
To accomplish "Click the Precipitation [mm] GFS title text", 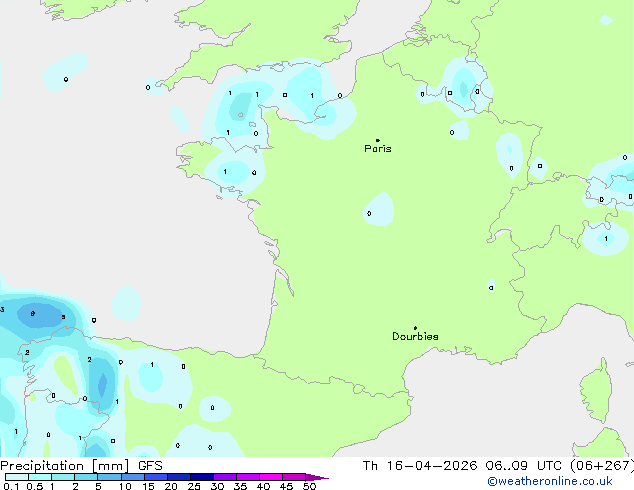I will pyautogui.click(x=81, y=466).
